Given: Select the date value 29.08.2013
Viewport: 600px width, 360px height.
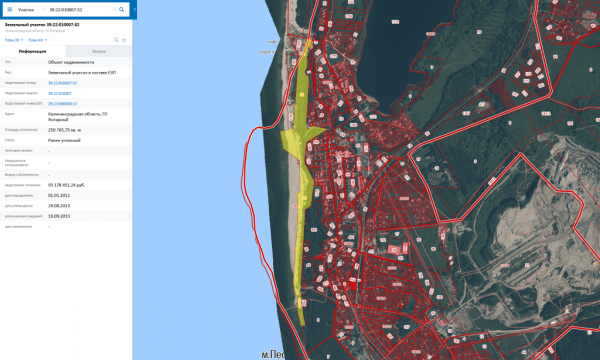Looking at the screenshot, I should pos(59,206).
